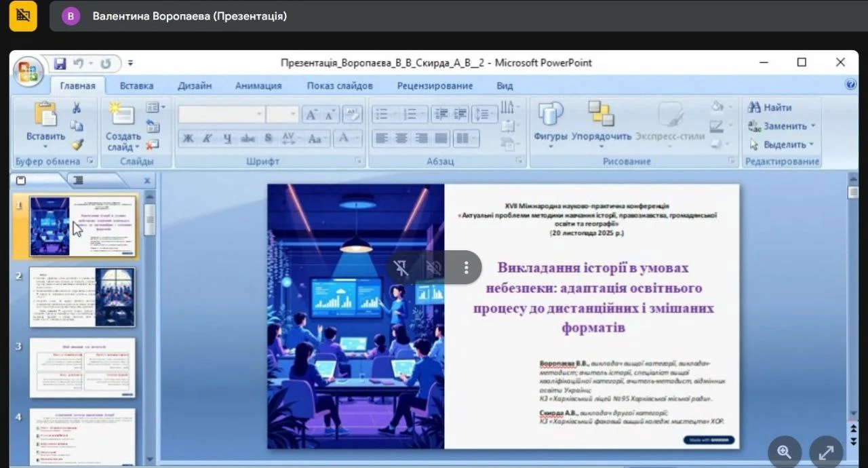Switch to the Вставка ribbon tab
The image size is (868, 468).
(x=136, y=85)
